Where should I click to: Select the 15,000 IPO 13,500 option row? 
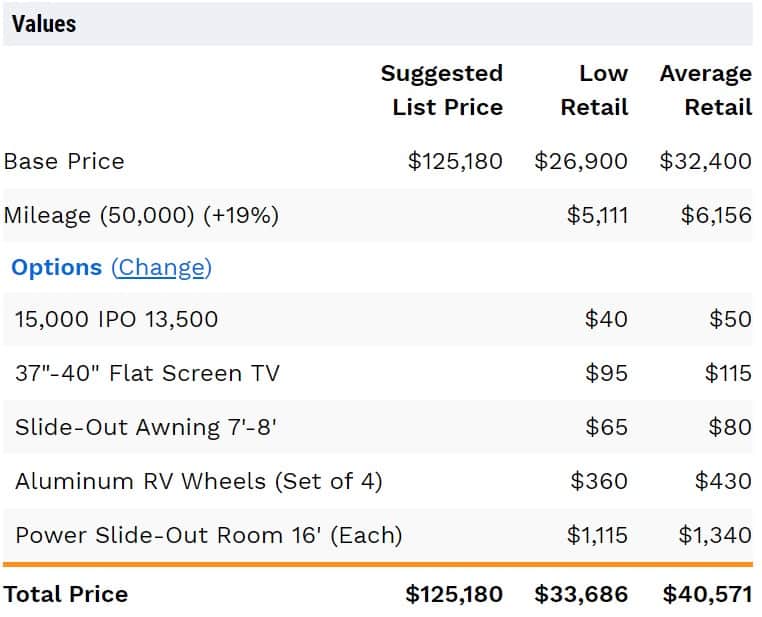coord(116,320)
